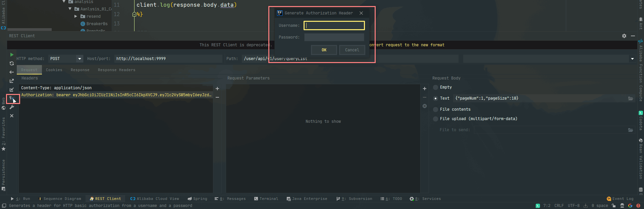644x209 pixels.
Task: Browse file for Text request body
Action: pos(631,98)
